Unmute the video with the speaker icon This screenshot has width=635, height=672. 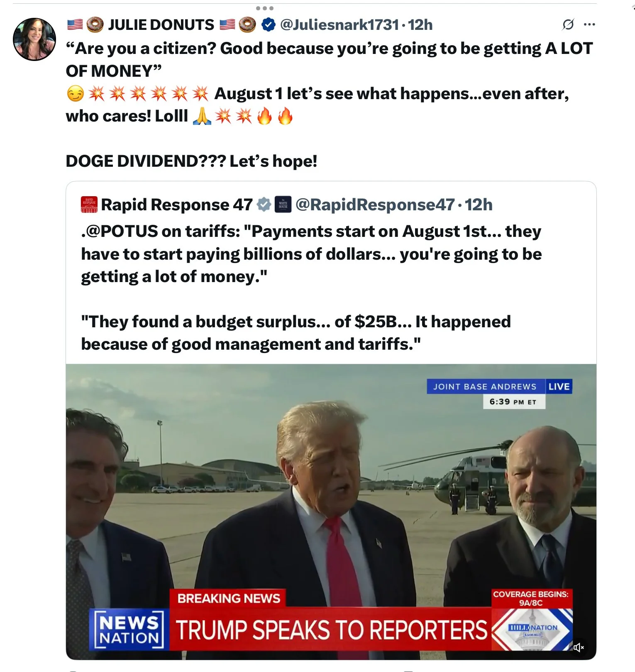(579, 647)
